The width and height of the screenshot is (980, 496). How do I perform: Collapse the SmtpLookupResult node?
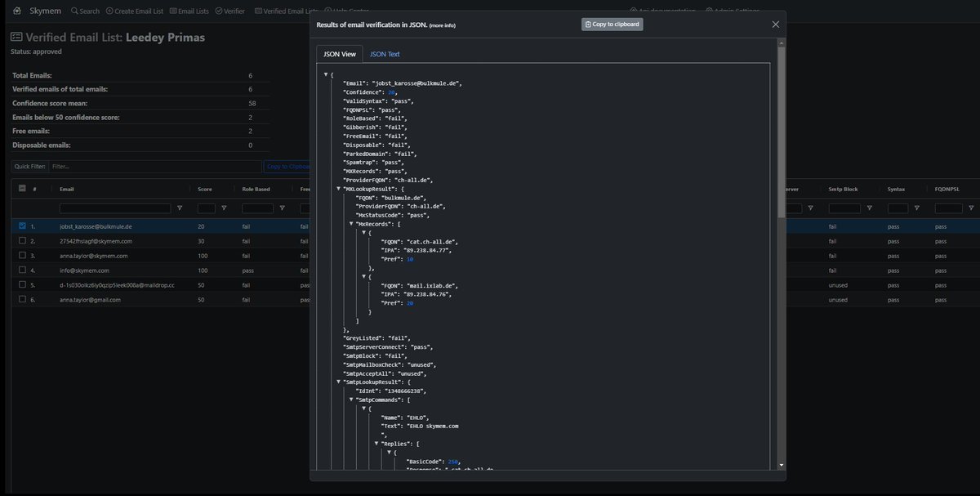(x=339, y=382)
